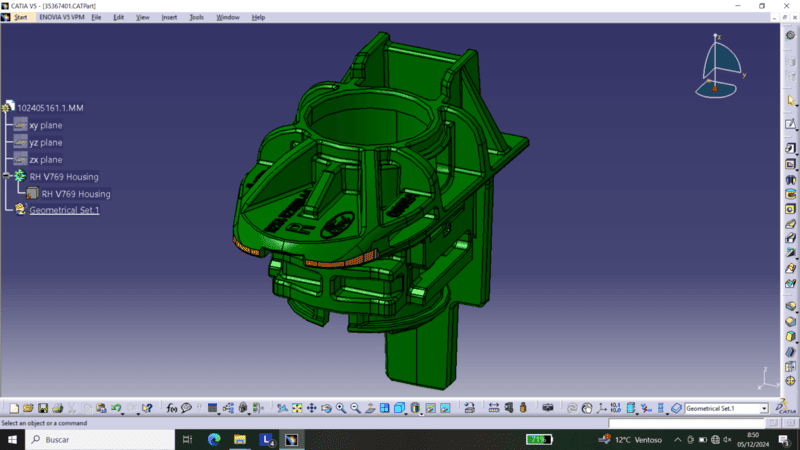Image resolution: width=800 pixels, height=450 pixels.
Task: Save the part with the floppy icon
Action: 43,408
